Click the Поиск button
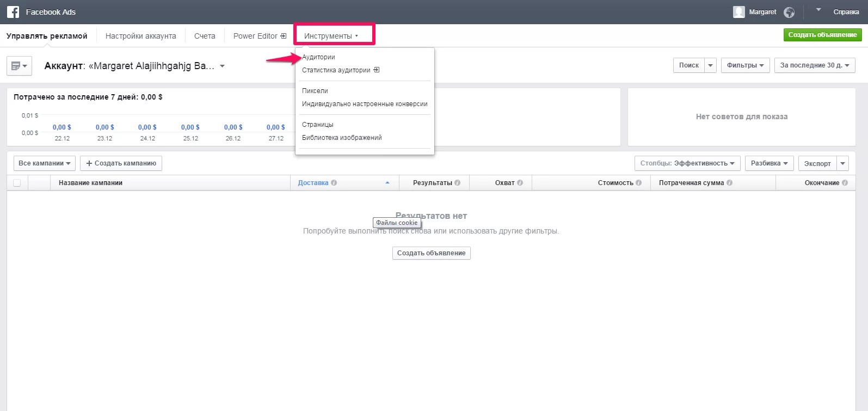Image resolution: width=868 pixels, height=411 pixels. coord(689,65)
